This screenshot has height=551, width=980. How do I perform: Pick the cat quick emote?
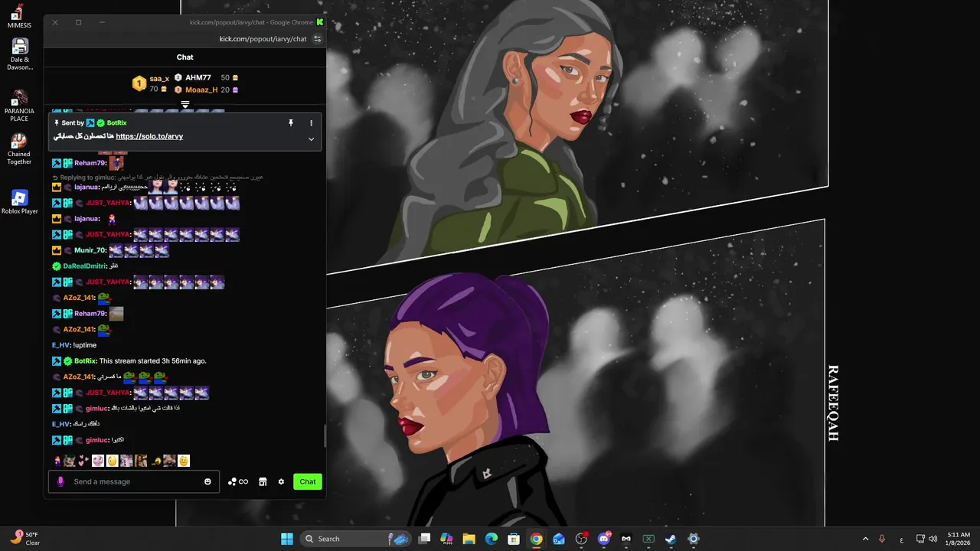coord(70,461)
